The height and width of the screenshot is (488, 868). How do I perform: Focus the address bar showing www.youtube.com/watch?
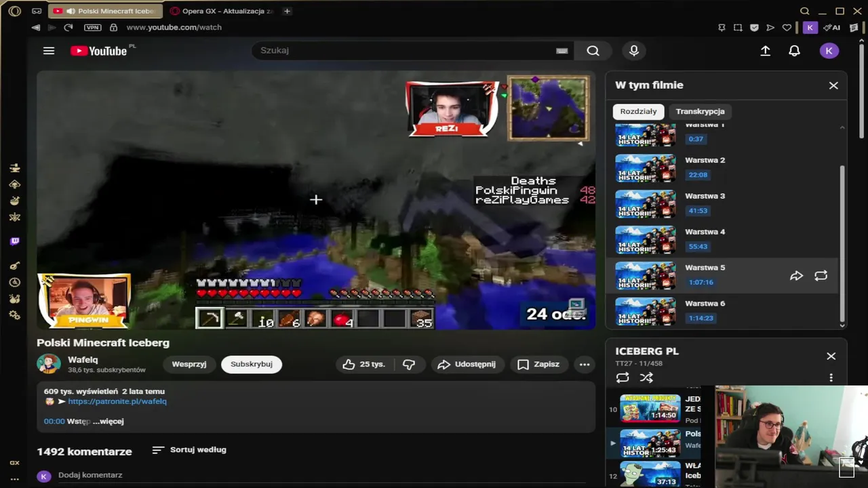click(174, 27)
